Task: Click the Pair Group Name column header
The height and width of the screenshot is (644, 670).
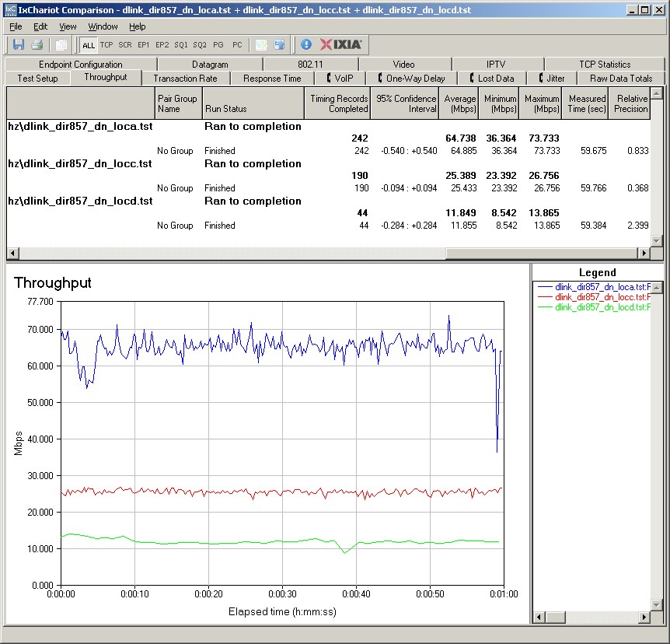Action: (x=178, y=103)
